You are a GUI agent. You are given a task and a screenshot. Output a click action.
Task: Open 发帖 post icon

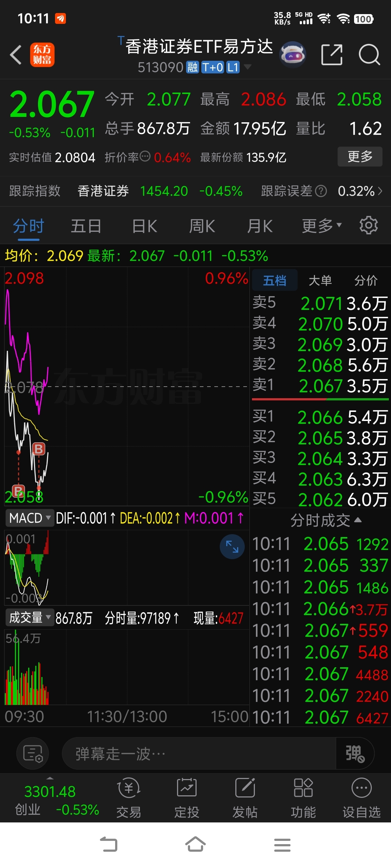point(245,799)
